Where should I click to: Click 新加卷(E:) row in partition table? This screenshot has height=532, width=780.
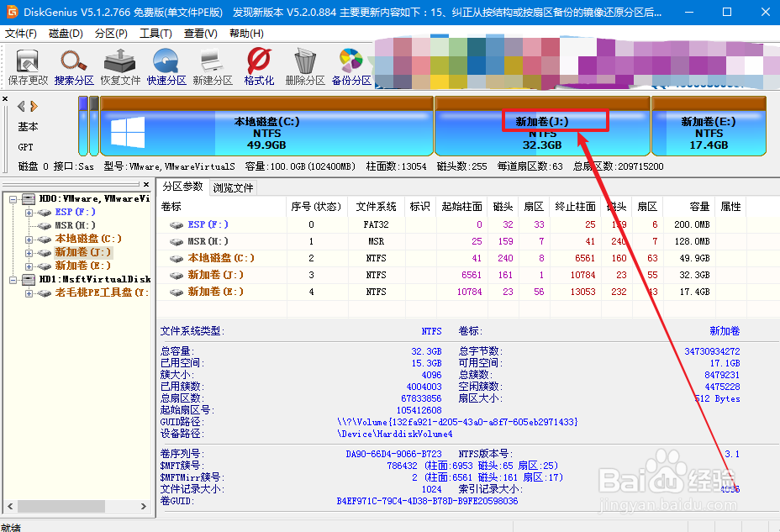pos(451,292)
